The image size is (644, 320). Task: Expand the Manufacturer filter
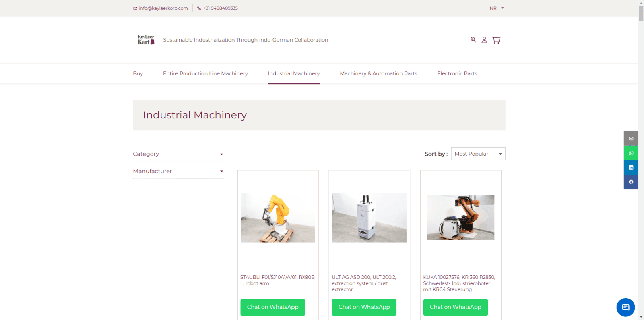click(178, 171)
